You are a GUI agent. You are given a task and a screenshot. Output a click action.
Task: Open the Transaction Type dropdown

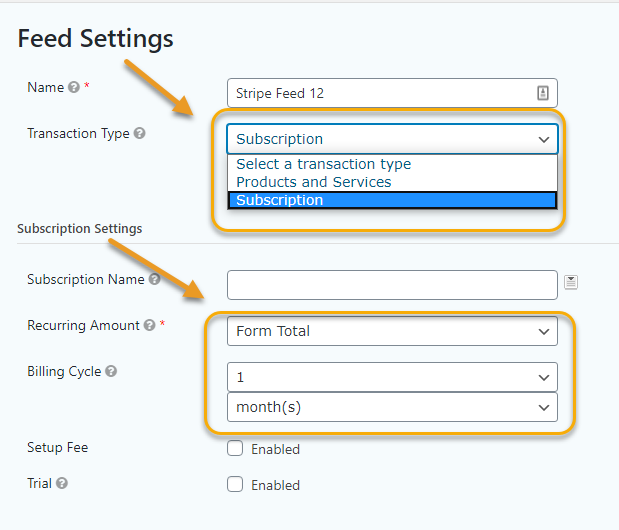pos(392,139)
